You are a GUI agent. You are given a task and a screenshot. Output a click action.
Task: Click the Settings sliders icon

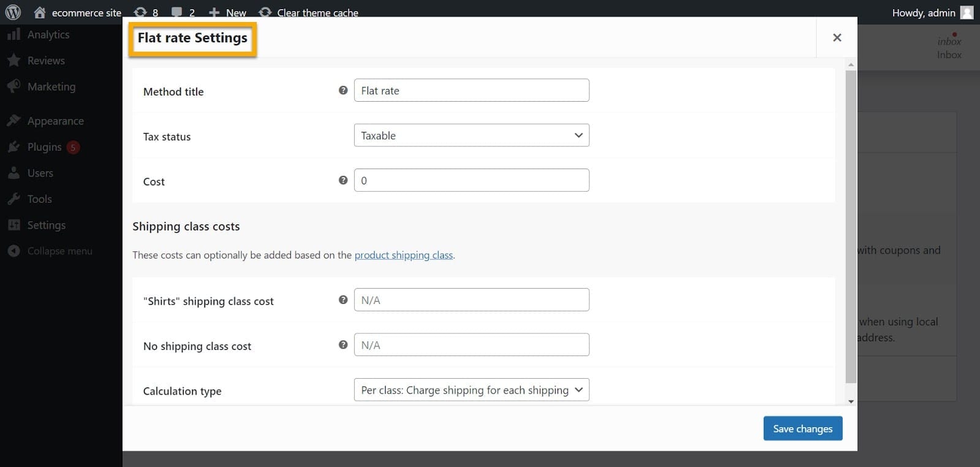click(13, 225)
